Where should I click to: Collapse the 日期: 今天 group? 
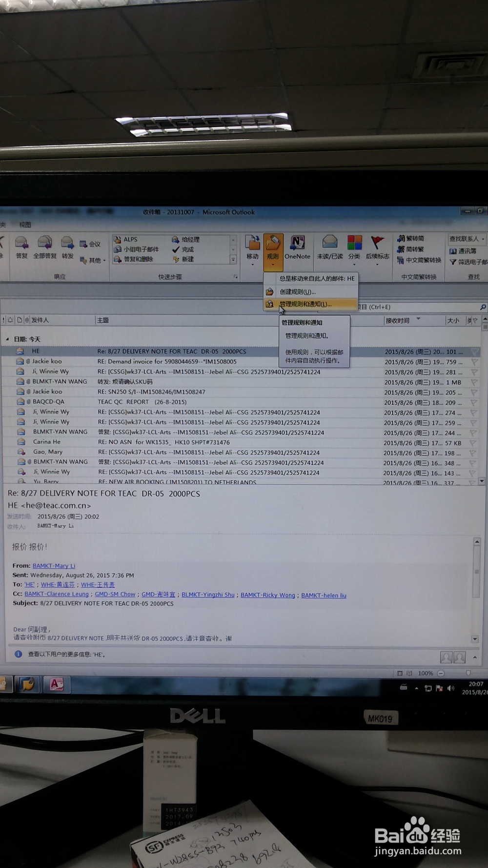[7, 339]
